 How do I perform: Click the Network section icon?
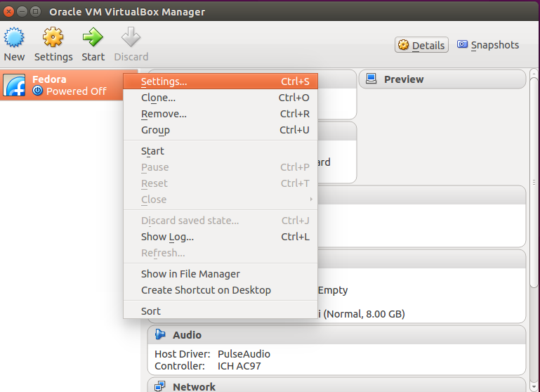[x=160, y=386]
